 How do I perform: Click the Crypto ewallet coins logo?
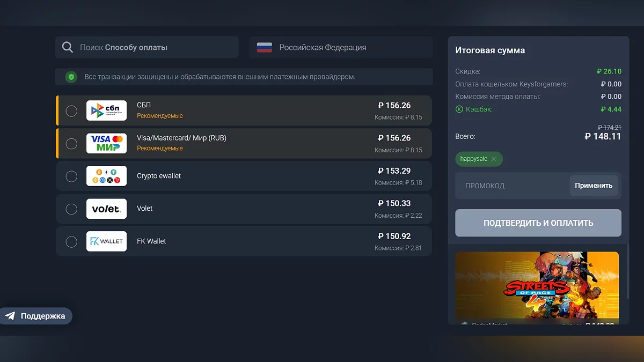click(x=106, y=176)
